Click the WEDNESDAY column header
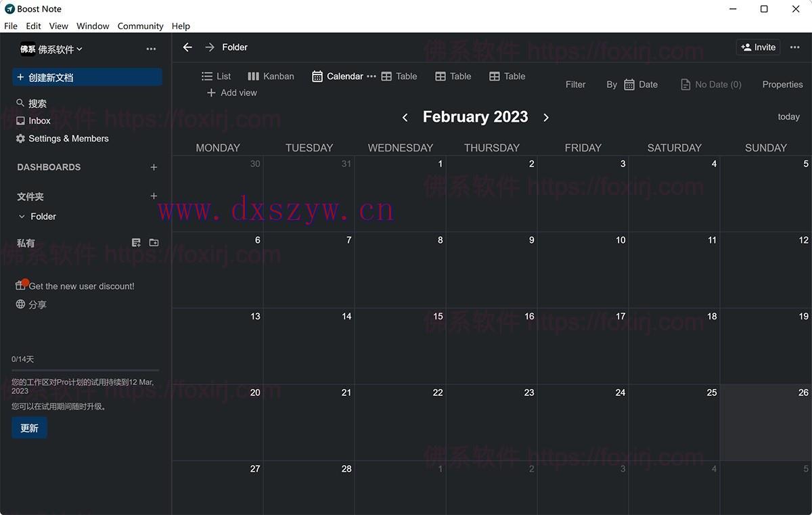 coord(401,148)
